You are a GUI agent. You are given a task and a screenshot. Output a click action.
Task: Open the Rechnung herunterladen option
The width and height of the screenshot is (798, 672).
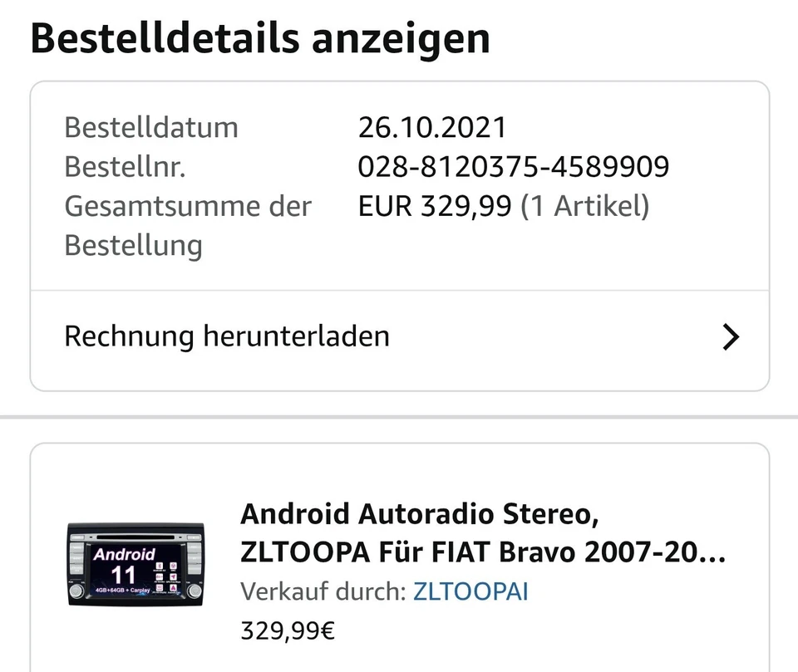coord(226,336)
